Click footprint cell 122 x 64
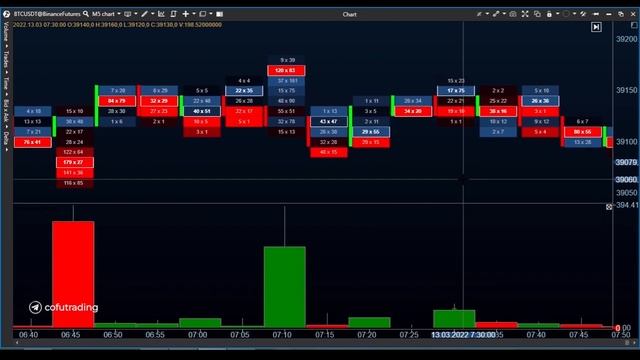The width and height of the screenshot is (640, 360). (x=75, y=152)
